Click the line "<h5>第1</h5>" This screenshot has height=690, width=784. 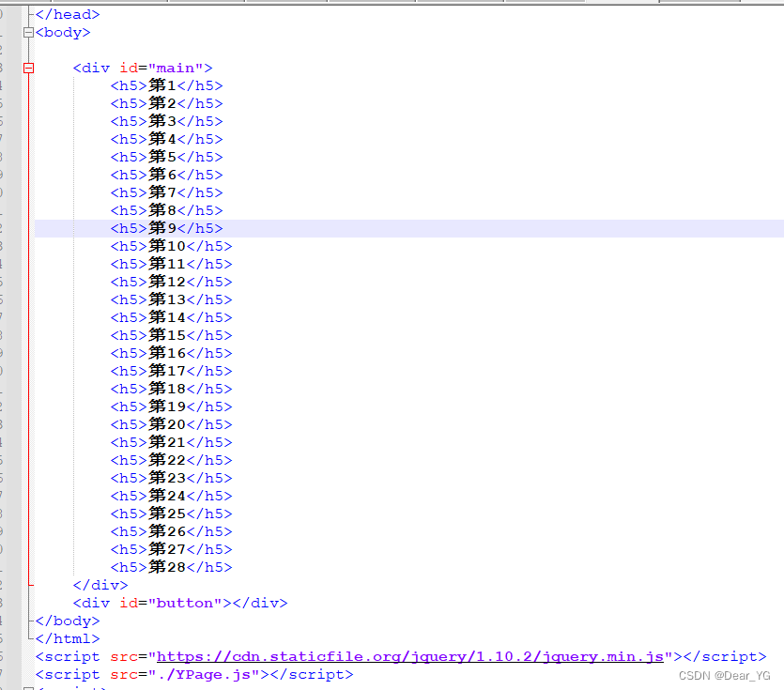[166, 85]
